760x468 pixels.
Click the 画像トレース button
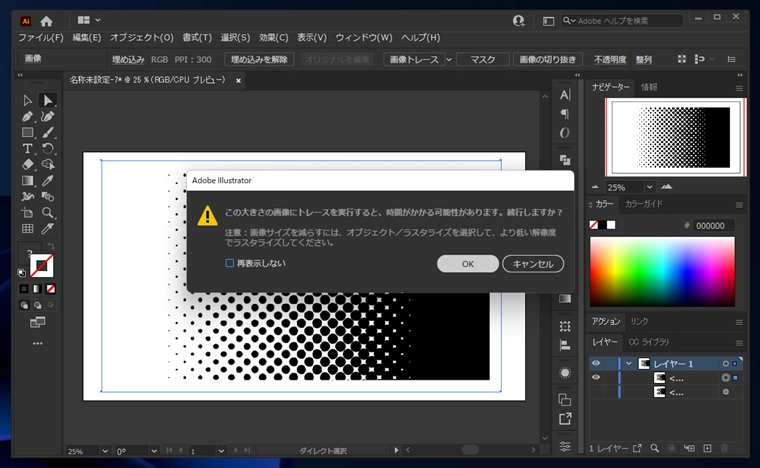(x=414, y=60)
